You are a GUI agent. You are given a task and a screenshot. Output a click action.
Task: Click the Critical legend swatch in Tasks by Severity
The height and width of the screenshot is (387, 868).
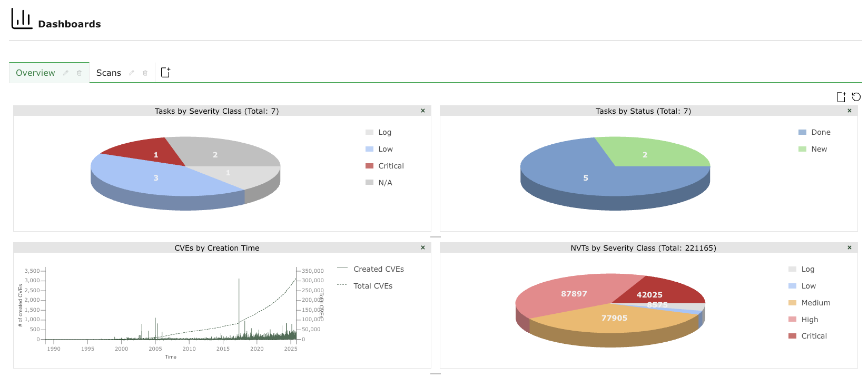click(x=369, y=166)
